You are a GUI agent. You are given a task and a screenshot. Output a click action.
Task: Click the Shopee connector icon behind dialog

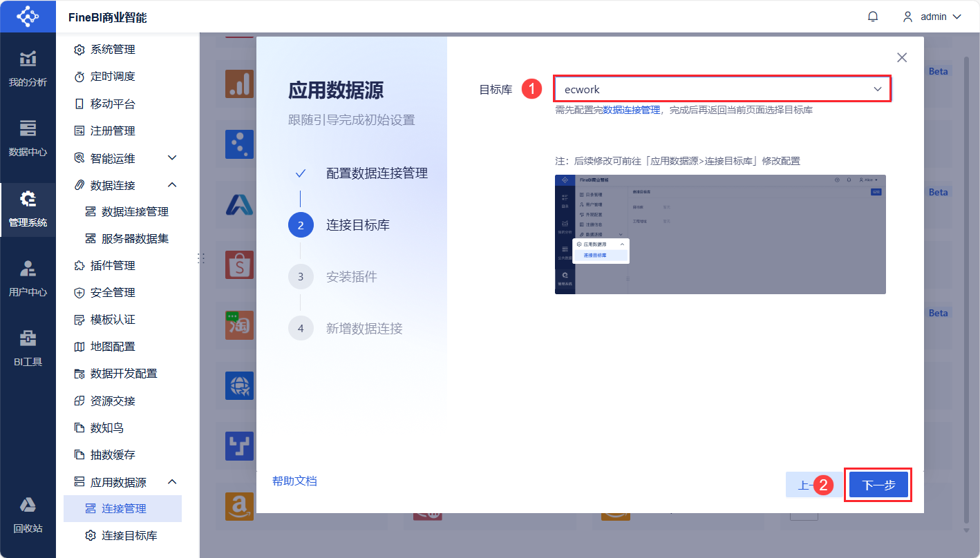[240, 265]
